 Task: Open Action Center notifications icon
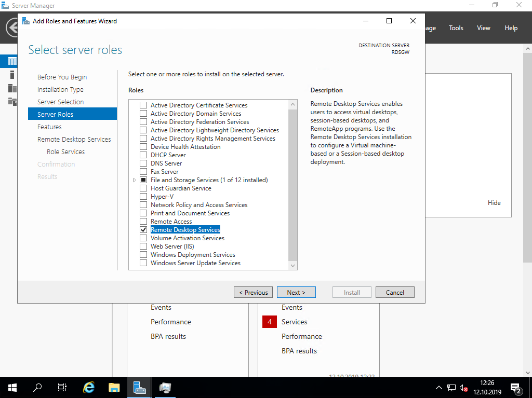click(x=516, y=388)
